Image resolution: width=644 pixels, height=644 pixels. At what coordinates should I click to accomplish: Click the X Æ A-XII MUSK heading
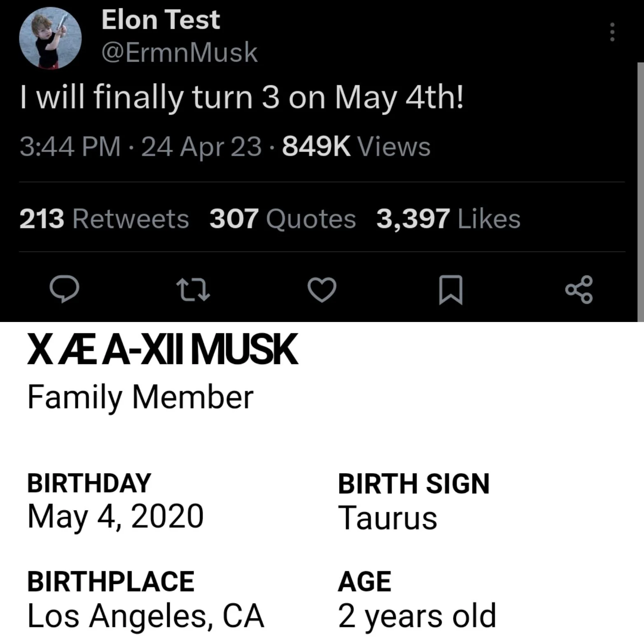coord(162,350)
